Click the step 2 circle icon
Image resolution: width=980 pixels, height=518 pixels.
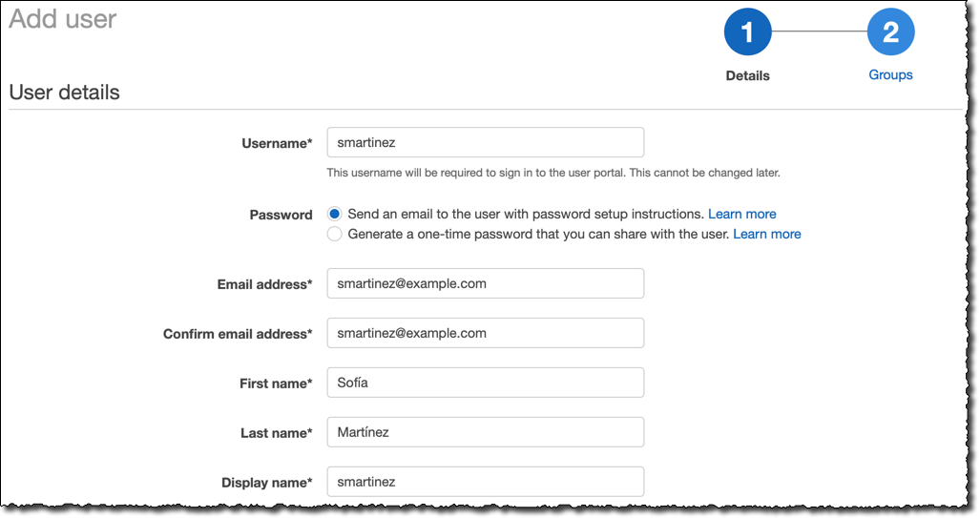coord(890,32)
